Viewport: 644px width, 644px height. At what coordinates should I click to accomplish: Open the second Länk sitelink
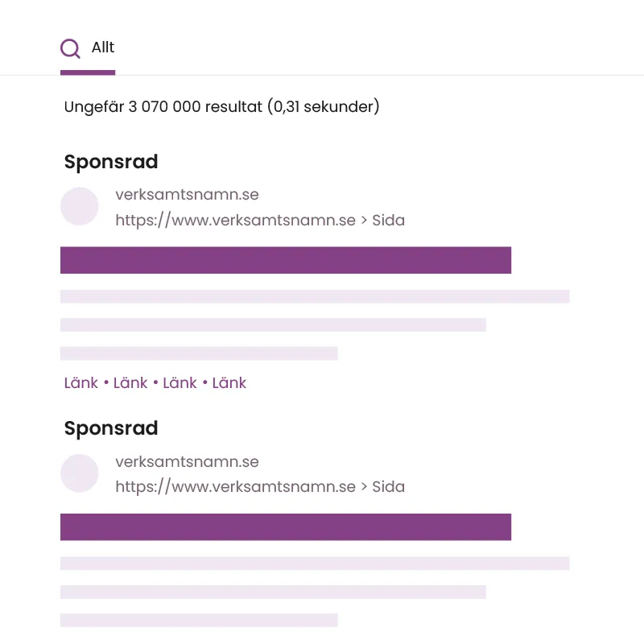(130, 383)
